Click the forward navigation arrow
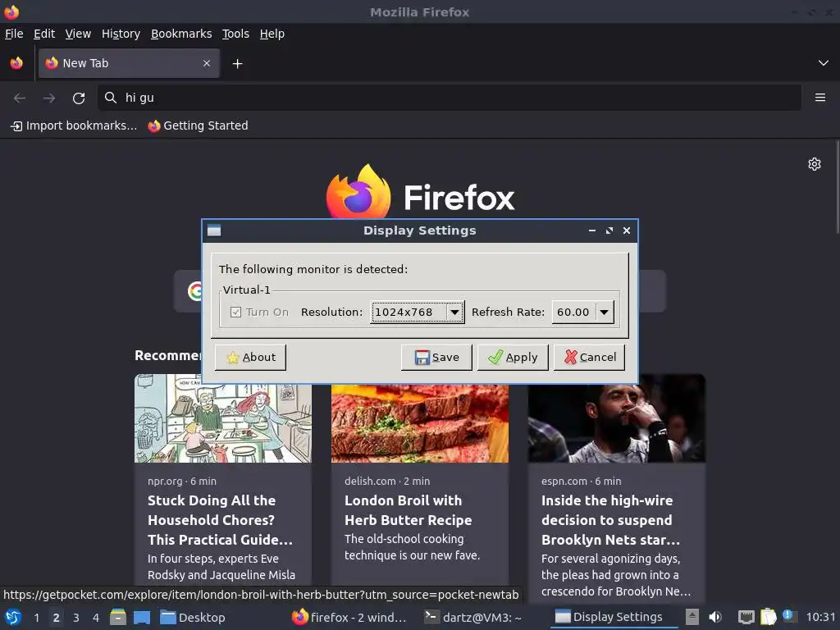 point(49,98)
